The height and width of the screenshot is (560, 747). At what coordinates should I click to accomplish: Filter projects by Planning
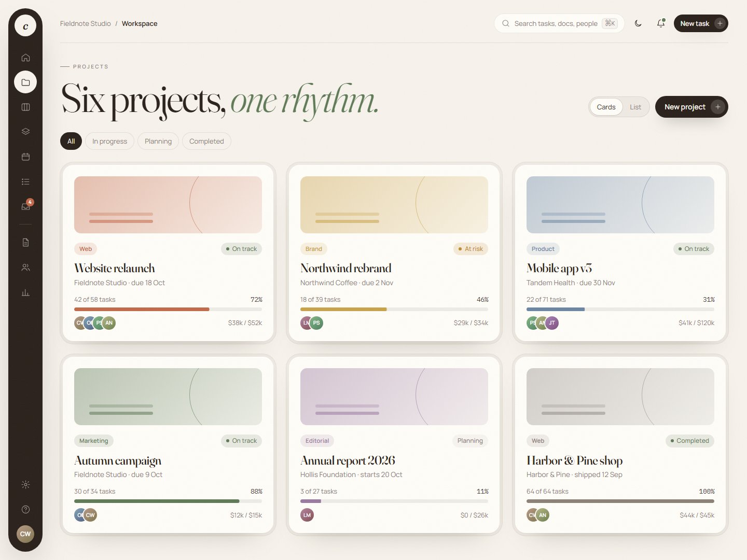point(158,141)
